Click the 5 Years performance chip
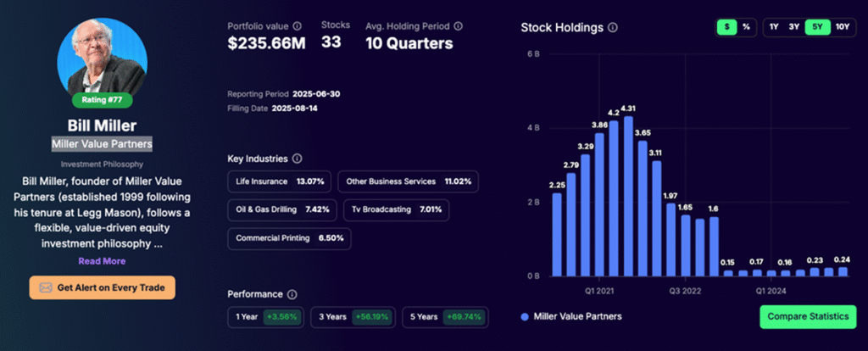868x351 pixels. pos(445,317)
